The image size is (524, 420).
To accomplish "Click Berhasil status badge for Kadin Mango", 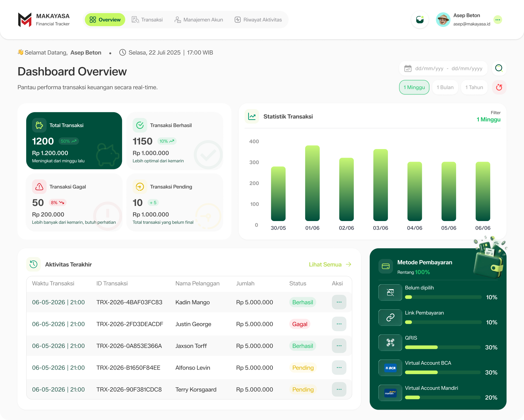I will pyautogui.click(x=303, y=302).
